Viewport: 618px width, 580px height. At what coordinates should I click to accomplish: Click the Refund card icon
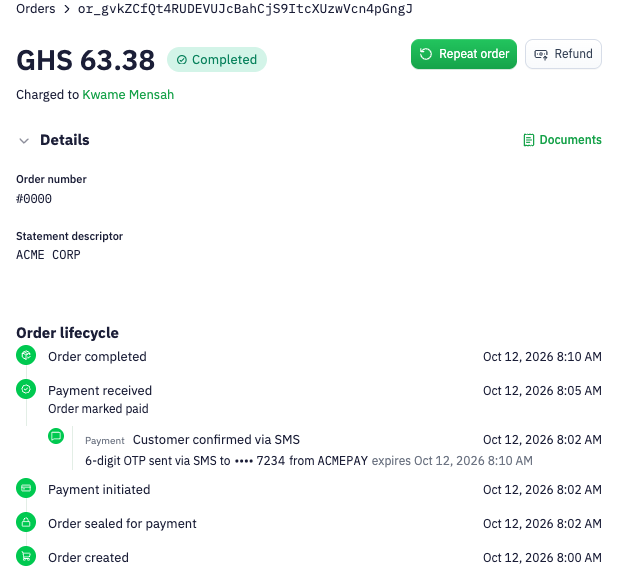pyautogui.click(x=541, y=54)
